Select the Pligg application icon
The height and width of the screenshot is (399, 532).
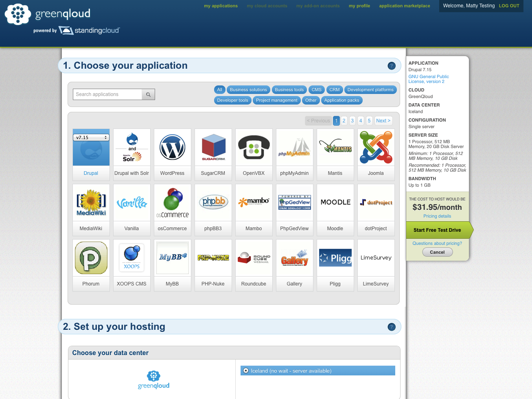tap(335, 258)
